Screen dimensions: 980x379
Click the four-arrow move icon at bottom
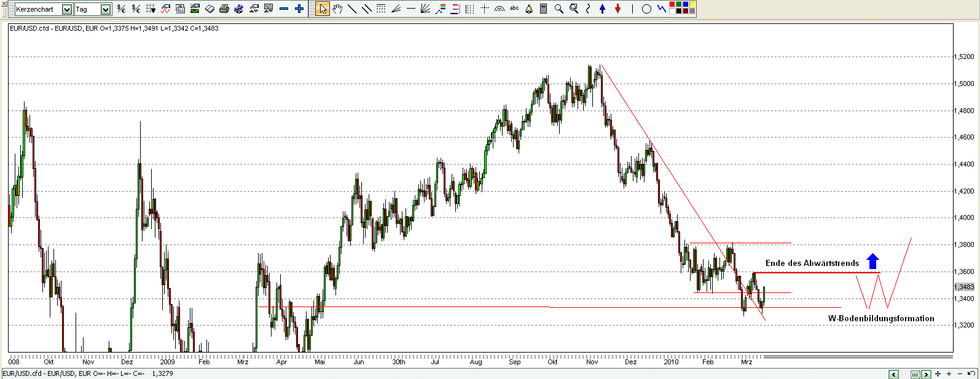pos(938,373)
